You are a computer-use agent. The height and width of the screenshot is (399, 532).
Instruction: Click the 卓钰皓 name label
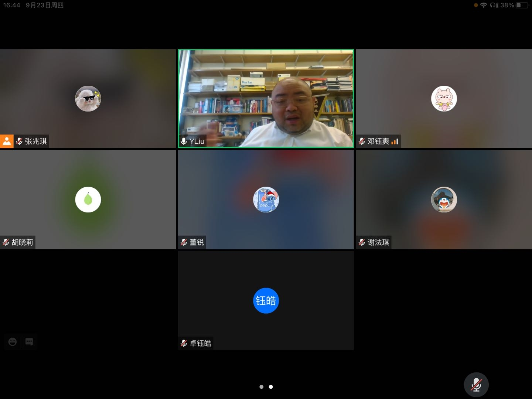(x=200, y=343)
